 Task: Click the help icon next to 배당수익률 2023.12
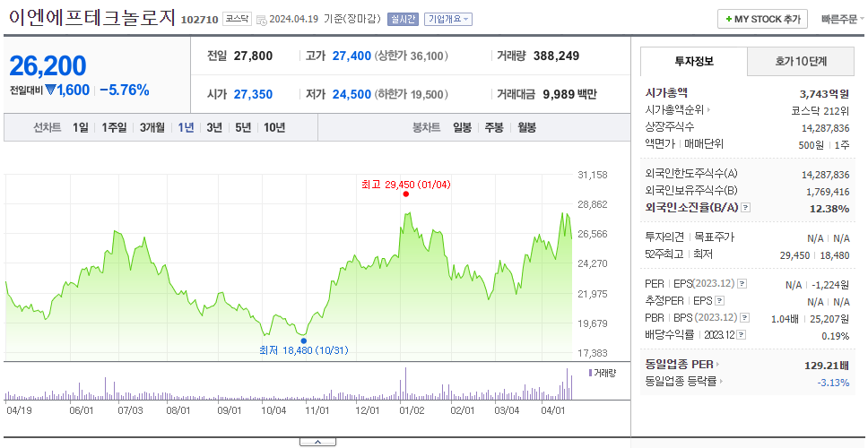[742, 335]
